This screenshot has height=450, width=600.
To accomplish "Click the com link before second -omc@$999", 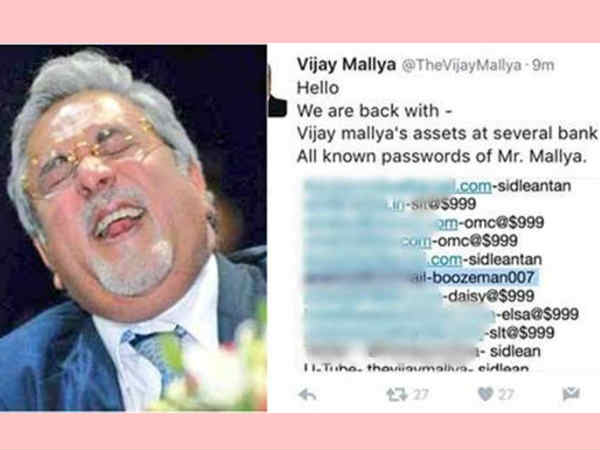I will pyautogui.click(x=417, y=241).
